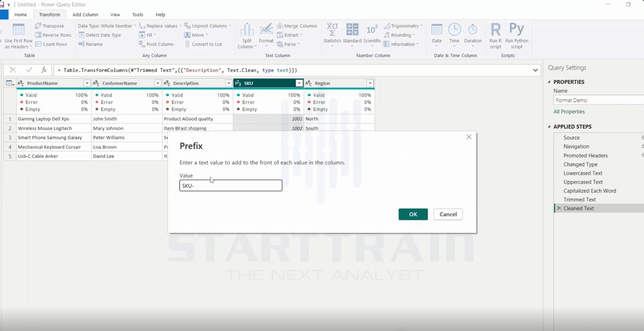Open the Data Type Whole Number dropdown
This screenshot has width=644, height=331.
107,26
